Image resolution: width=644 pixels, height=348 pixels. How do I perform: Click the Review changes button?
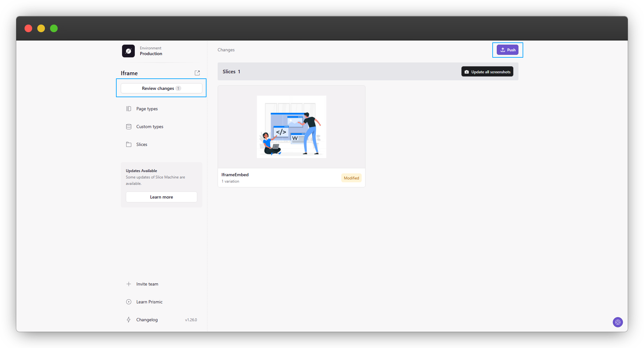[x=162, y=88]
